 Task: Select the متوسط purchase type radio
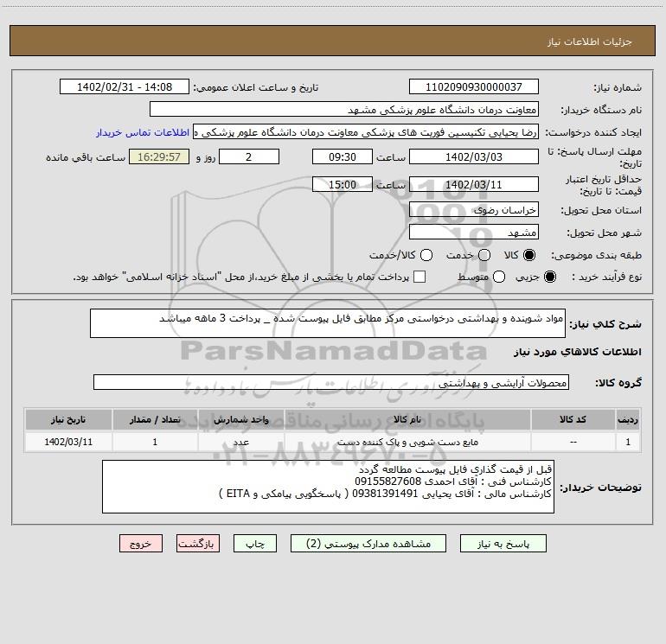499,277
